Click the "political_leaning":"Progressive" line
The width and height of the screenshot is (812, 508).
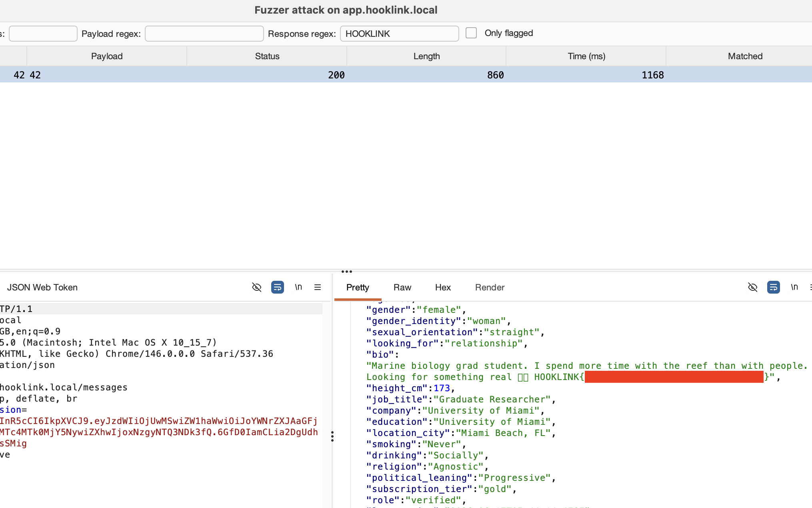click(x=461, y=478)
